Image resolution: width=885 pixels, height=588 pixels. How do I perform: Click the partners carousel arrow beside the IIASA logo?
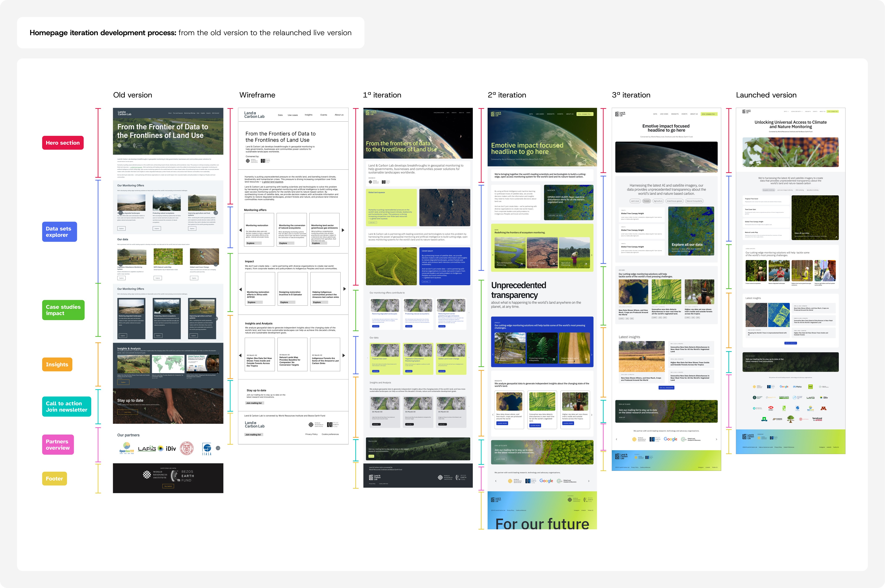point(218,448)
